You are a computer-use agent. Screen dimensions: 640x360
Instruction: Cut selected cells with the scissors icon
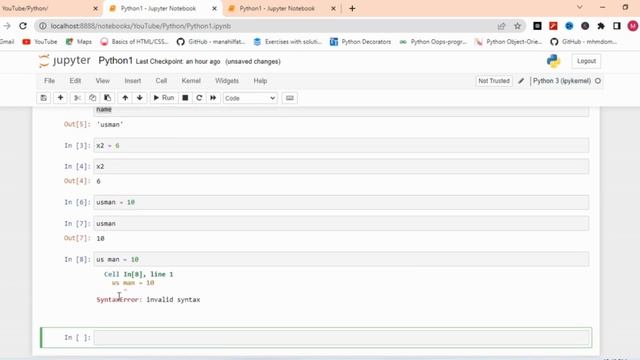click(77, 98)
